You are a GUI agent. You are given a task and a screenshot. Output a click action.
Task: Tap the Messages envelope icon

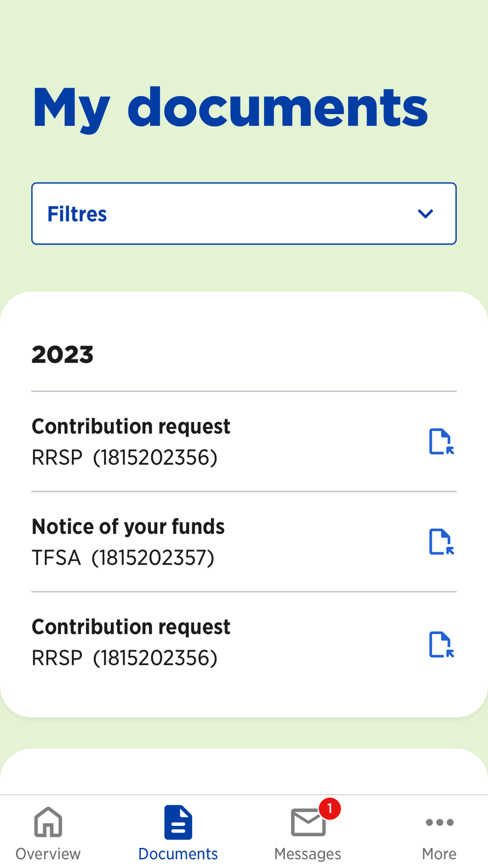tap(308, 823)
